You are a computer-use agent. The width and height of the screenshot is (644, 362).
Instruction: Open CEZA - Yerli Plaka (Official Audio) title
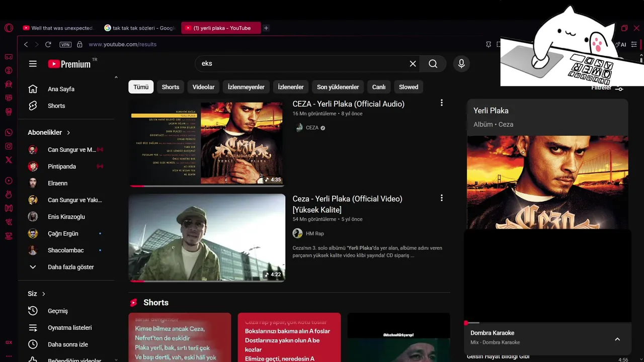pos(349,104)
